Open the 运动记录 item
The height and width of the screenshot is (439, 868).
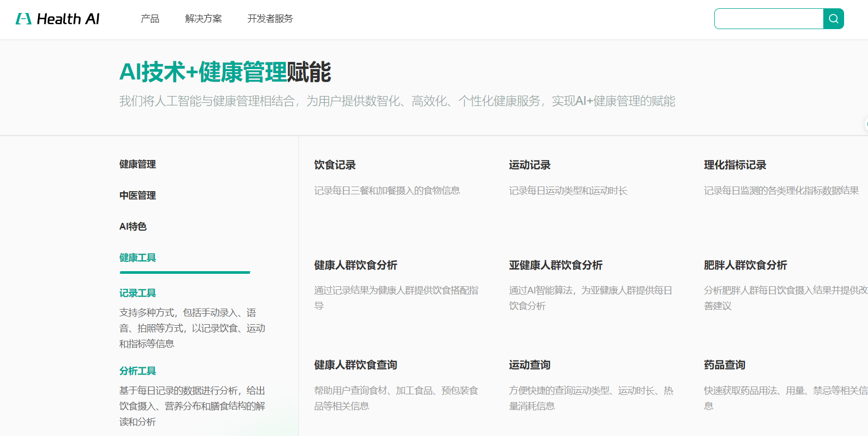pos(530,165)
